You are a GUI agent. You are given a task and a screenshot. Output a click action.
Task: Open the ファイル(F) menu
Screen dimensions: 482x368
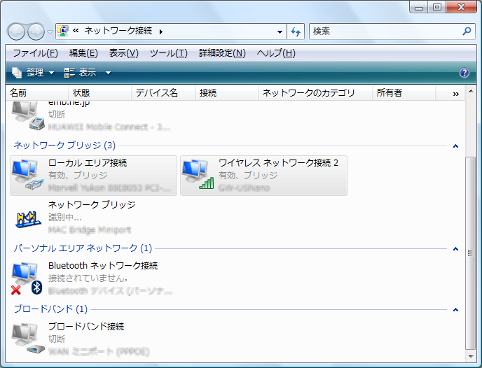(x=35, y=53)
